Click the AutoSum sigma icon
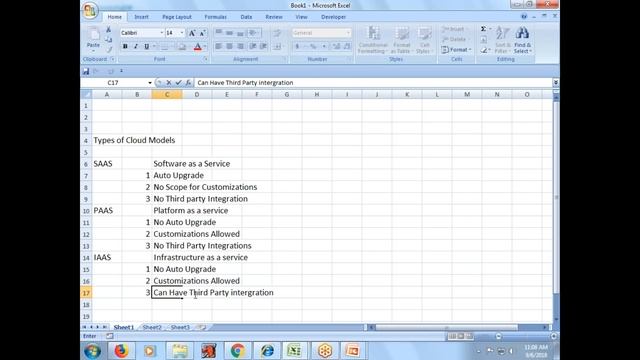Image resolution: width=640 pixels, height=360 pixels. click(483, 29)
